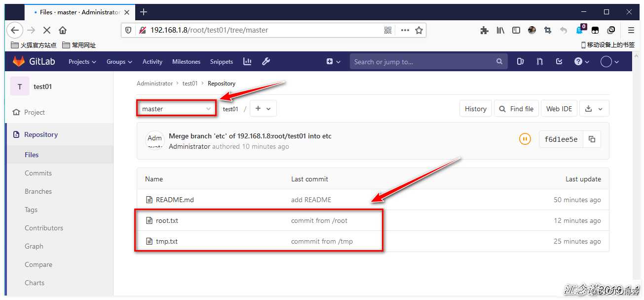Screen dimensions: 644x300
Task: Focus the Search or jump to field
Action: pyautogui.click(x=428, y=62)
